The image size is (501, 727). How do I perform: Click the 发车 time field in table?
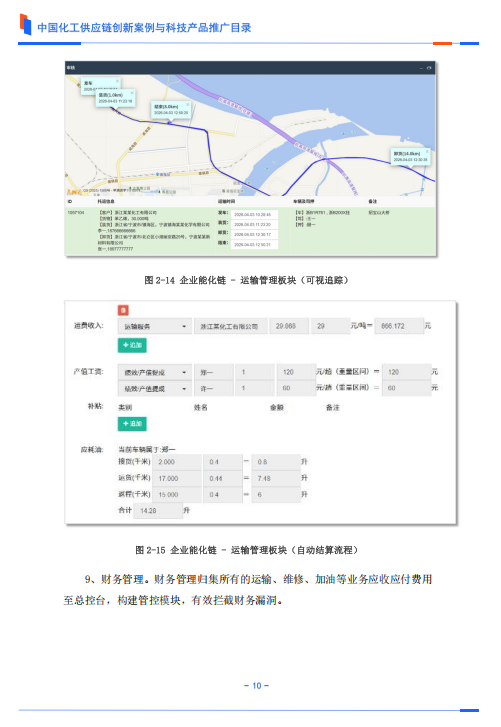pyautogui.click(x=254, y=215)
